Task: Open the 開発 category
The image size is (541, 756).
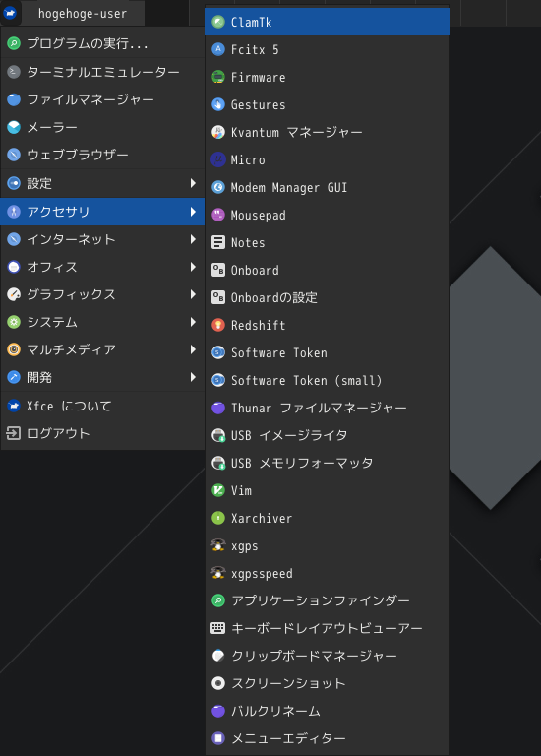Action: coord(102,377)
